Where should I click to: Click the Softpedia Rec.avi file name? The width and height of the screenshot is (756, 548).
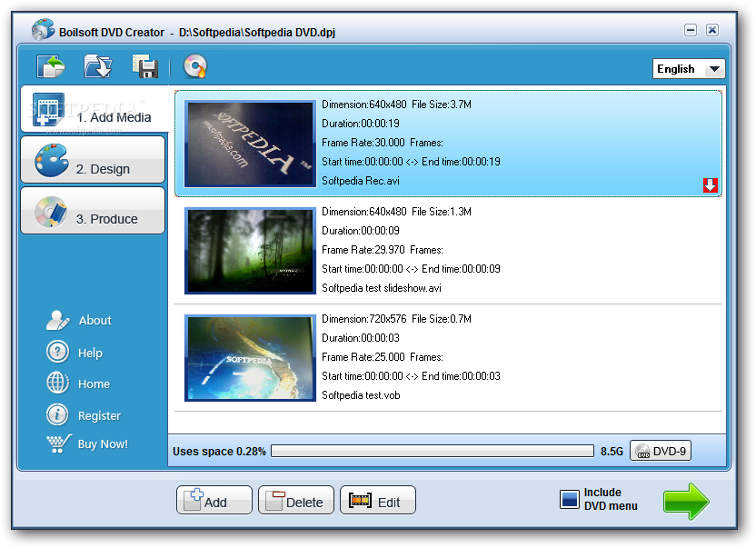(x=361, y=181)
